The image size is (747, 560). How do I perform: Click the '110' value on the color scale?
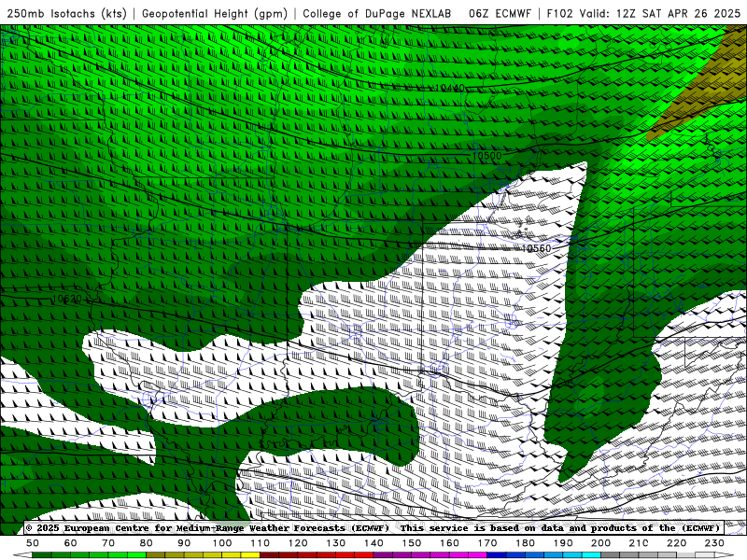pos(261,543)
